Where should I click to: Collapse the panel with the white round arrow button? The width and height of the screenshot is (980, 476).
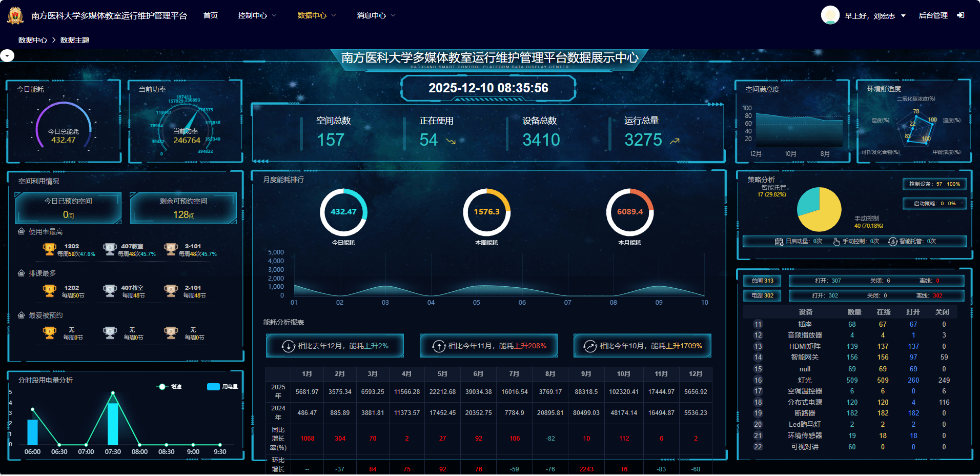click(x=7, y=56)
